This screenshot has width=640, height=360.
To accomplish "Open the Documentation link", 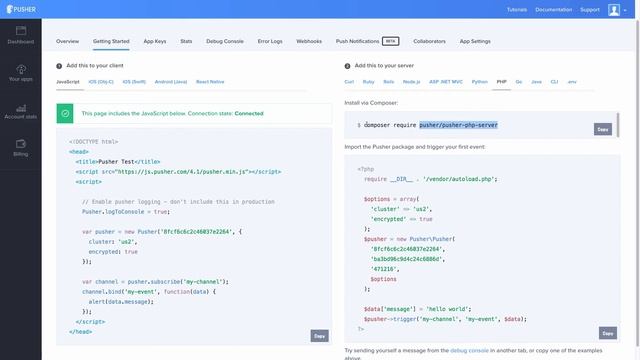I will click(553, 9).
